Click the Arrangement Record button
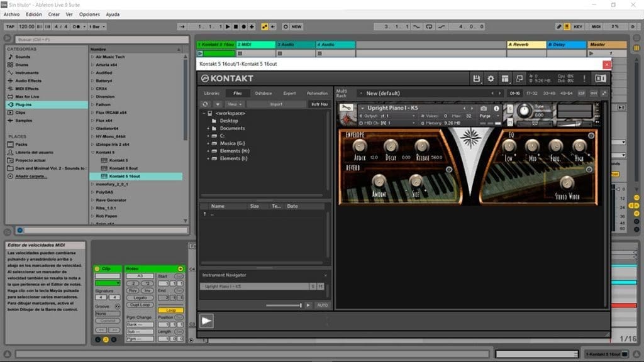This screenshot has width=644, height=362. (x=244, y=26)
